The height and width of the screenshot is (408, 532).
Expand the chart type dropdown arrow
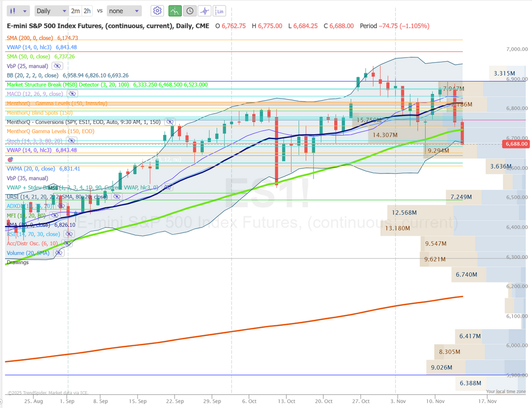(x=26, y=11)
